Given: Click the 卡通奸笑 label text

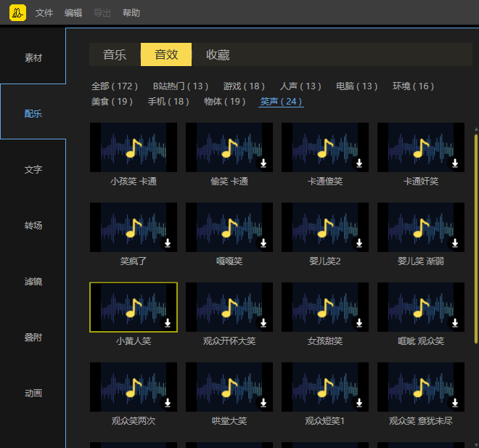Looking at the screenshot, I should (421, 182).
